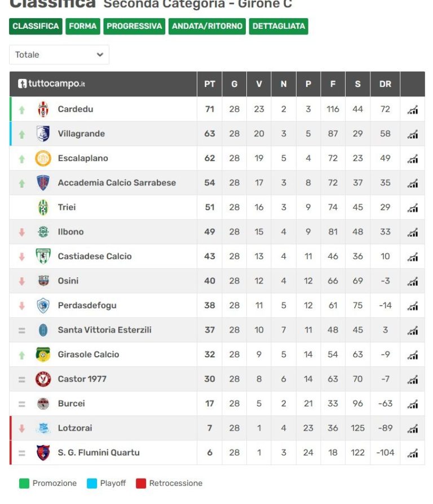Click the Castor 1977 team crest
433x504 pixels.
point(43,379)
